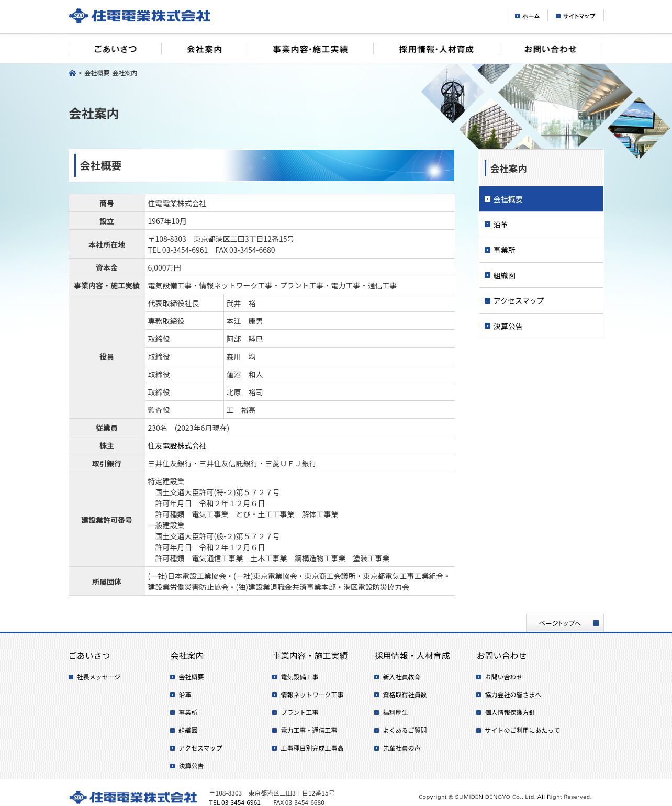This screenshot has width=672, height=806.
Task: Click footer heading 採用情報・人材育成
Action: click(x=412, y=656)
